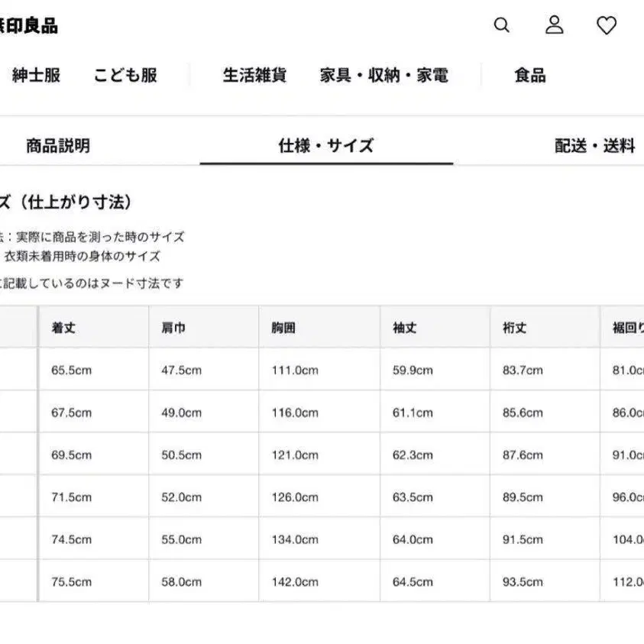Image resolution: width=644 pixels, height=644 pixels.
Task: Click the 袖丈 column header
Action: 404,328
